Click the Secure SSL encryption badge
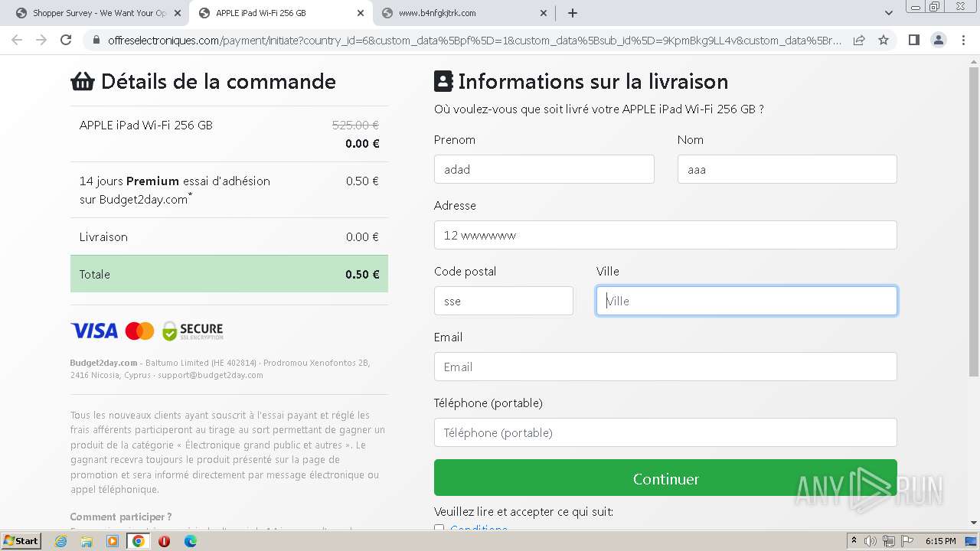 [x=192, y=331]
